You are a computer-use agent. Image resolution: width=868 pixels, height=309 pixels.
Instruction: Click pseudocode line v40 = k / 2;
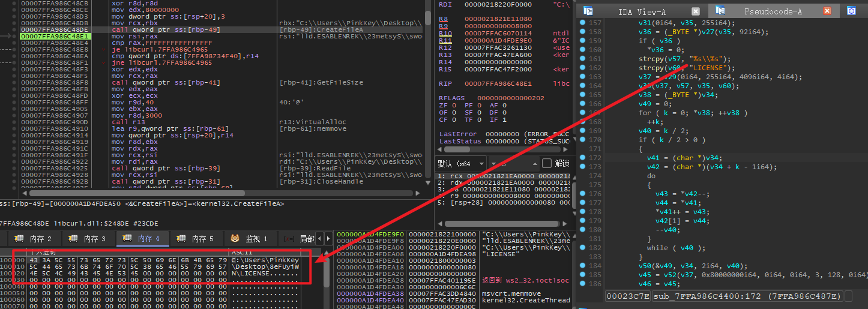(664, 131)
